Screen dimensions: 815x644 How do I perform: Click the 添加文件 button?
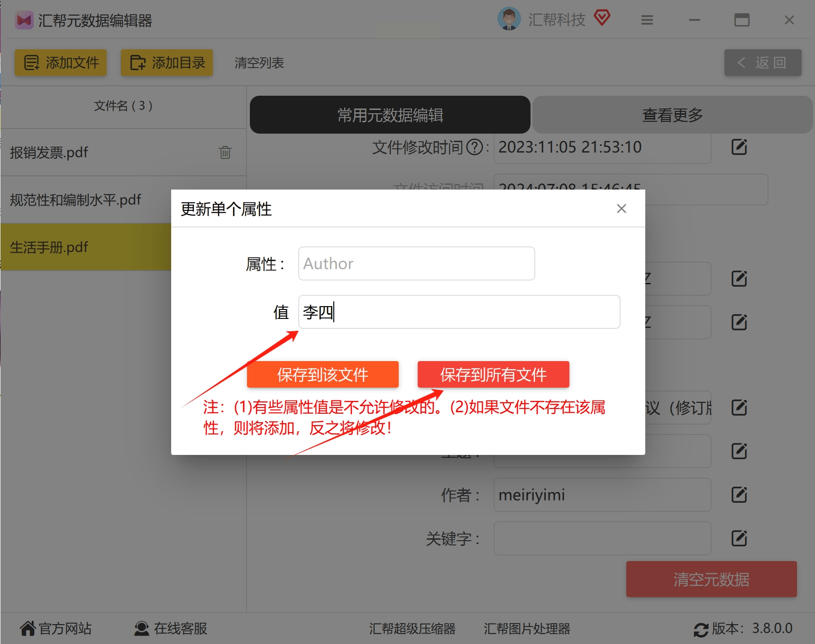click(61, 63)
